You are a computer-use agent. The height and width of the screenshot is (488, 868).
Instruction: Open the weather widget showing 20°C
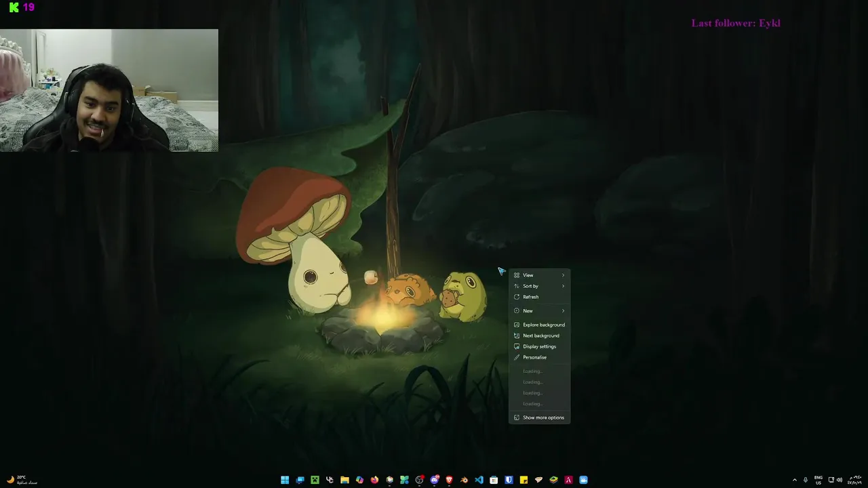point(22,480)
